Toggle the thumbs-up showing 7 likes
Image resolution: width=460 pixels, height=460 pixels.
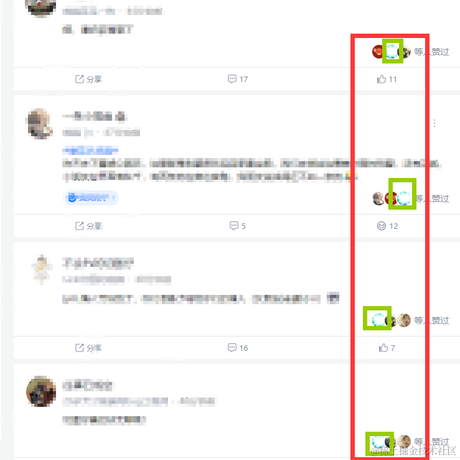387,348
